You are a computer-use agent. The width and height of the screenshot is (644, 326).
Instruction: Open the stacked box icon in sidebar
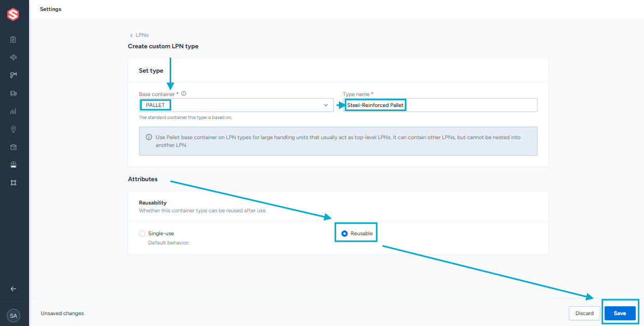[x=13, y=57]
